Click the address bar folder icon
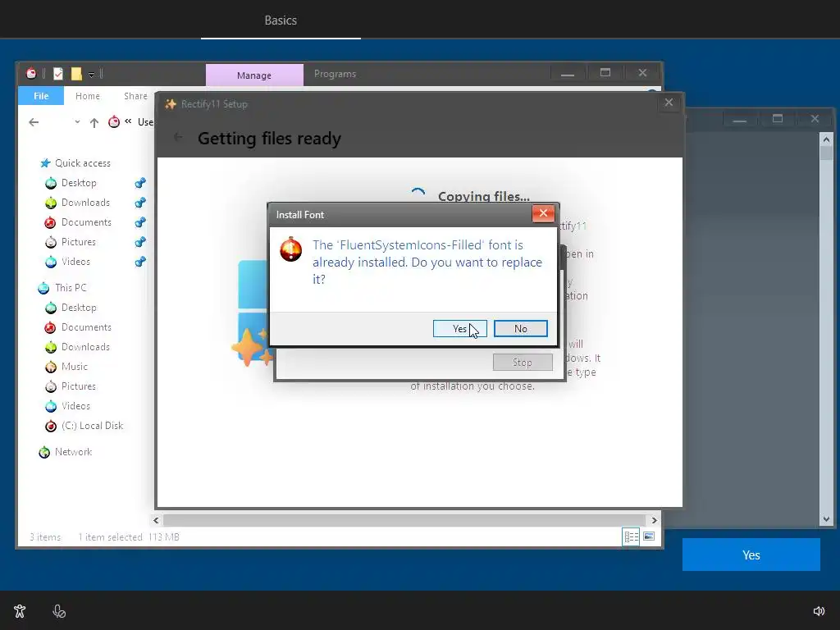840x630 pixels. 113,122
